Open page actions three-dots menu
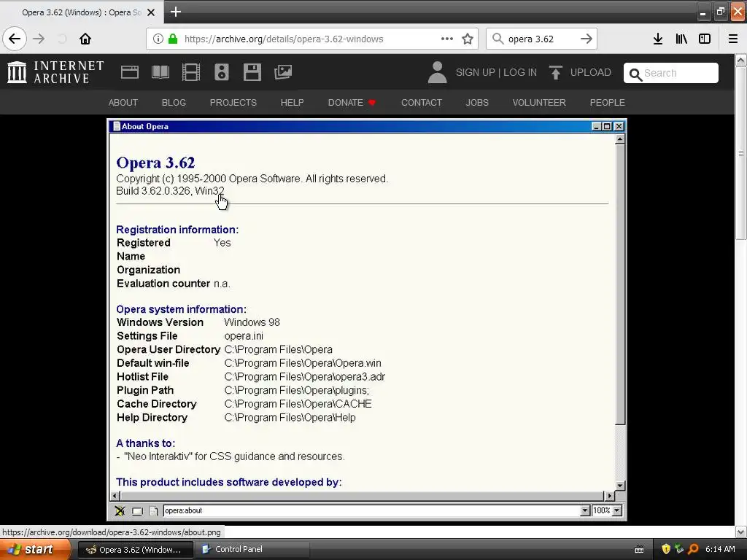Image resolution: width=747 pixels, height=560 pixels. pos(447,39)
